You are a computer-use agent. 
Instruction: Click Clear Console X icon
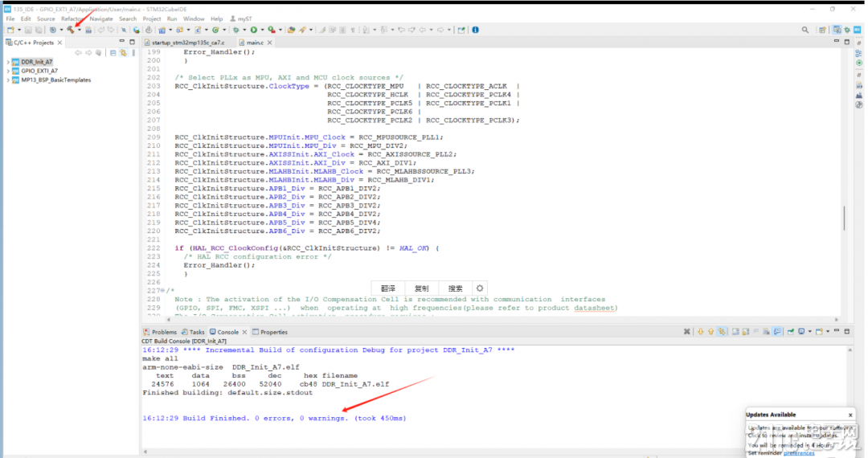point(687,332)
